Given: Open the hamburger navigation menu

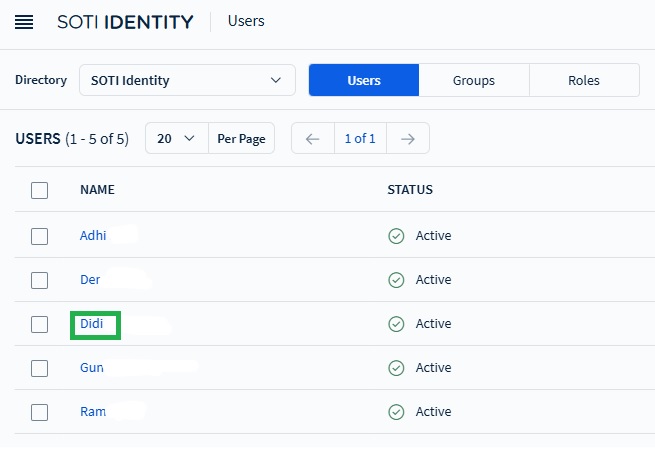Looking at the screenshot, I should pyautogui.click(x=24, y=22).
